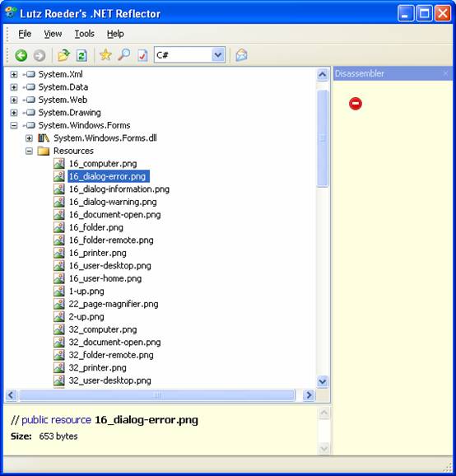This screenshot has width=456, height=476.
Task: Open bookmarks with the star icon
Action: [105, 55]
